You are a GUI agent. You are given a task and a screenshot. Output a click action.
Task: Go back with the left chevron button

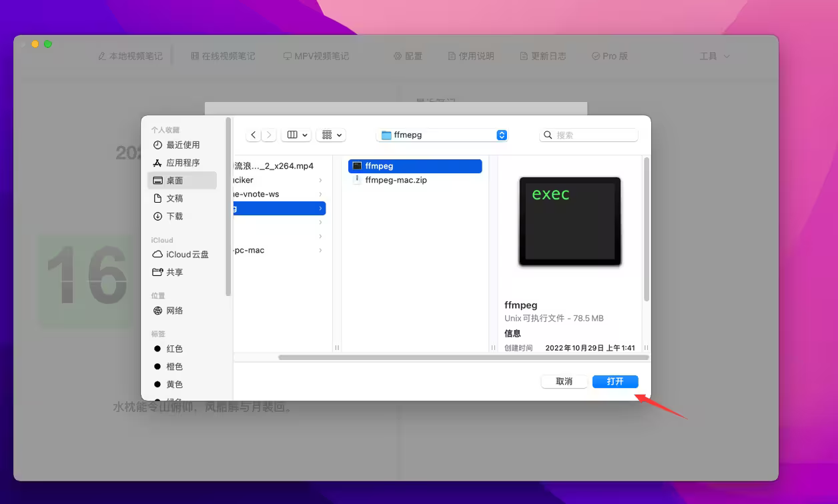tap(254, 135)
